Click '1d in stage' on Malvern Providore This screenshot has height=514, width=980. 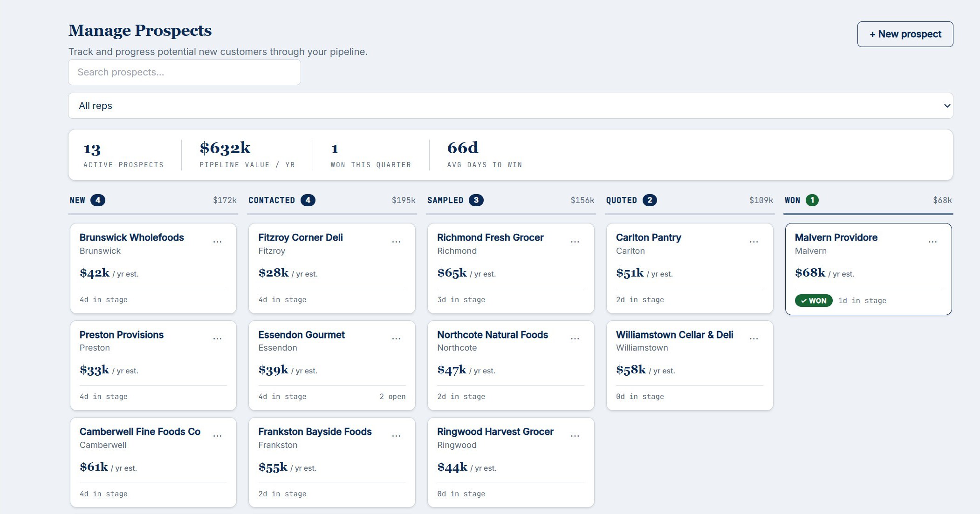[862, 301]
